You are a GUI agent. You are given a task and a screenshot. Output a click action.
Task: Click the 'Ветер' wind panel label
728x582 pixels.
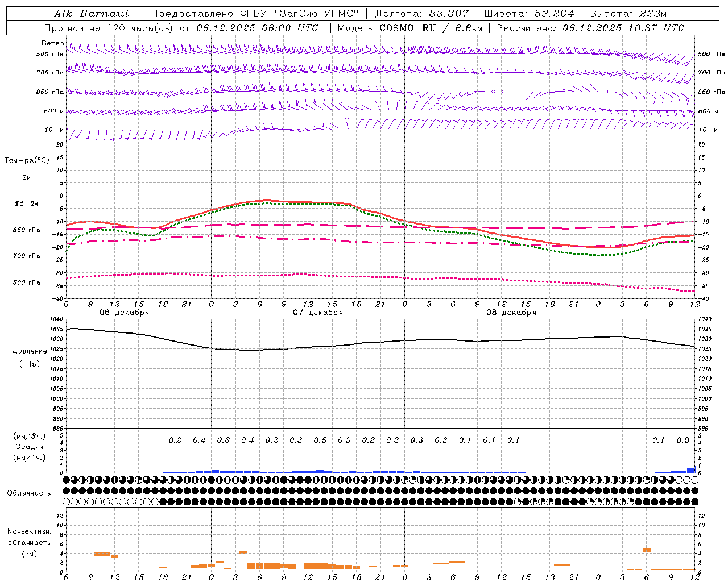coord(52,43)
